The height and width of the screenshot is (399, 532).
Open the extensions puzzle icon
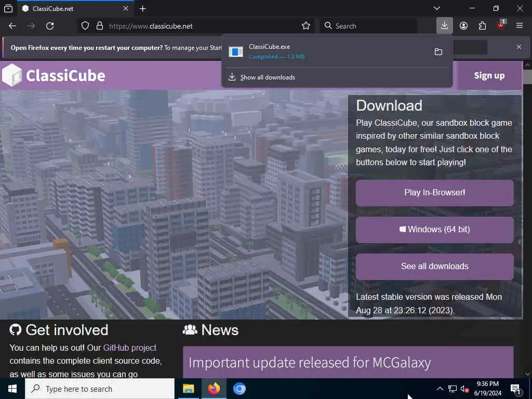pyautogui.click(x=482, y=26)
